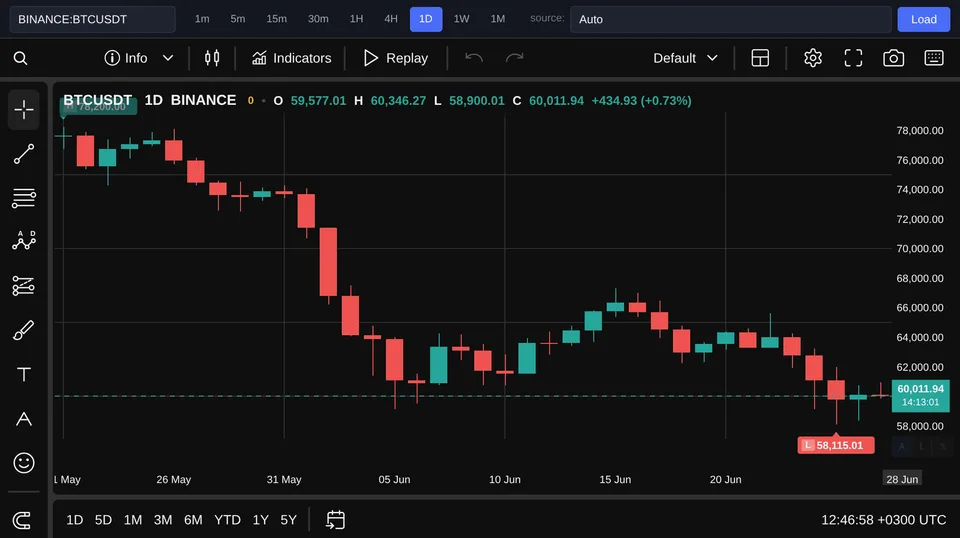The height and width of the screenshot is (538, 960).
Task: Open timezone menu at 12:46:58 +0300 UTC
Action: pyautogui.click(x=883, y=520)
